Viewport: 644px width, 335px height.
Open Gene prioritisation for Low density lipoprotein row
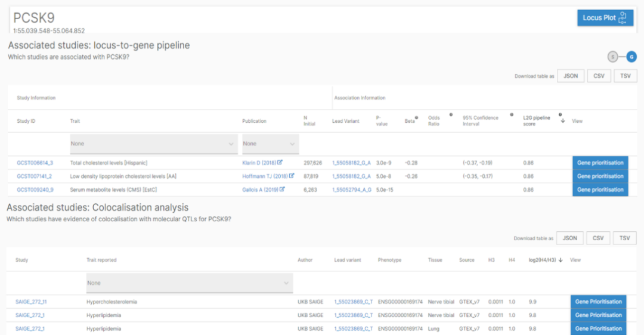600,176
